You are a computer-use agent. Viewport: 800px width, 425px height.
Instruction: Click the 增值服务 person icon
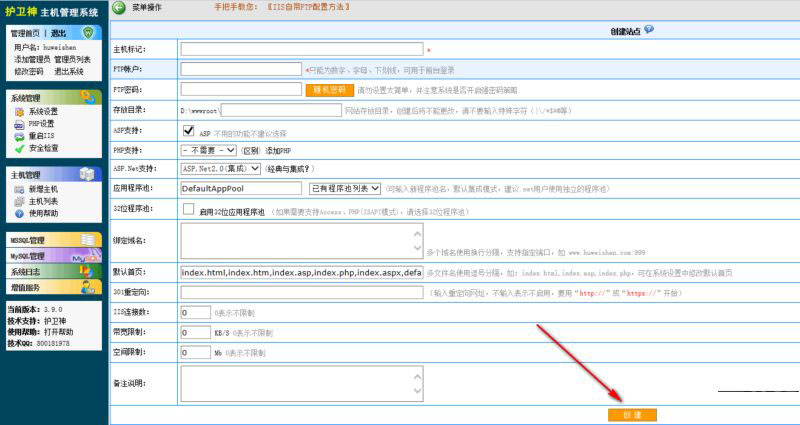click(x=88, y=287)
